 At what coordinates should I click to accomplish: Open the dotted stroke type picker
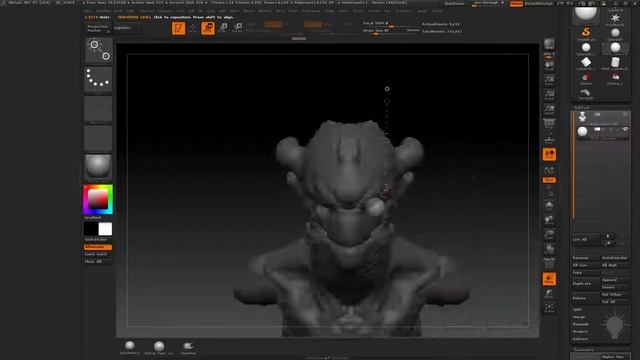pos(98,79)
